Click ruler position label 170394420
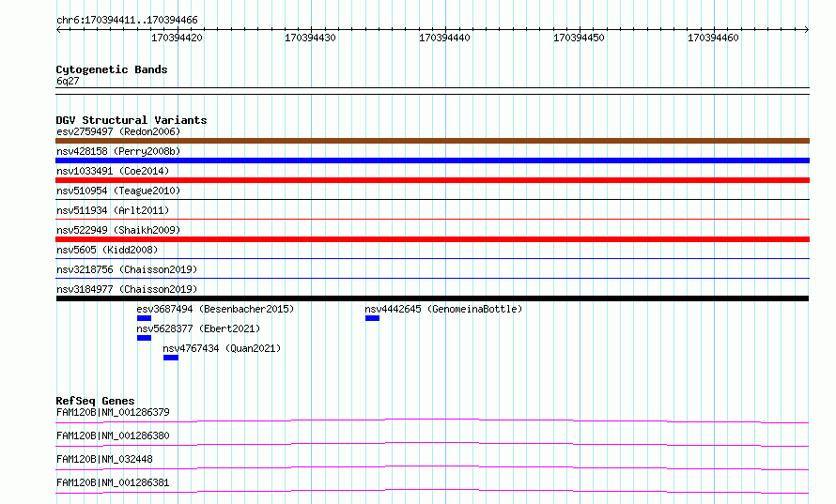Image resolution: width=836 pixels, height=504 pixels. [x=177, y=38]
